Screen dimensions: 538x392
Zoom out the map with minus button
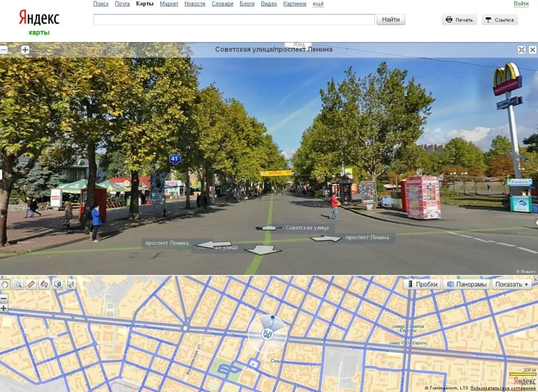click(3, 299)
